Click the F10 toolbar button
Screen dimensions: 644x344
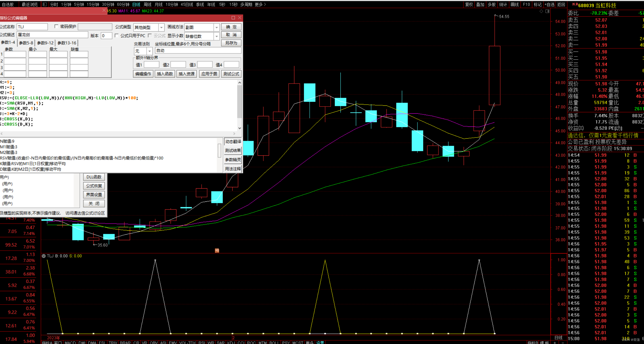click(x=526, y=4)
